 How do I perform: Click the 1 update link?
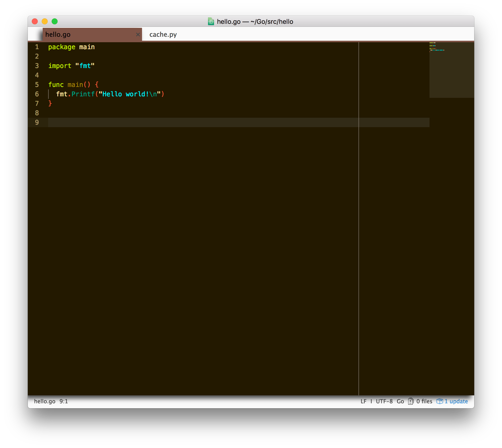(x=456, y=401)
